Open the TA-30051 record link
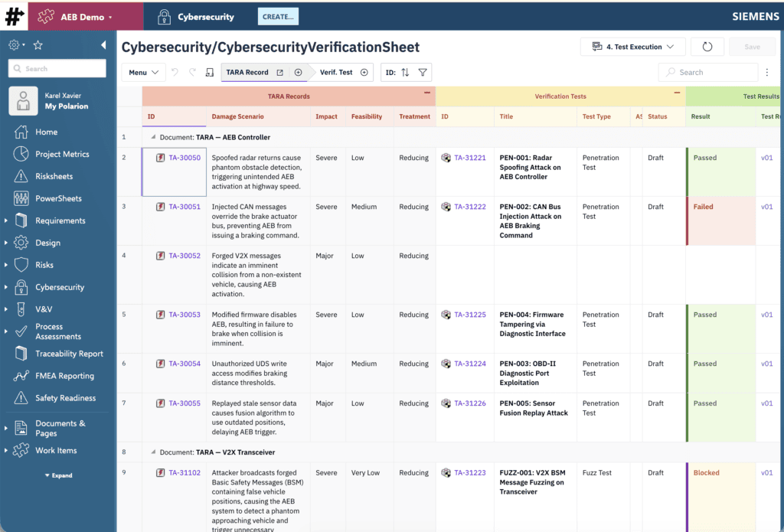Image resolution: width=784 pixels, height=532 pixels. [x=185, y=207]
